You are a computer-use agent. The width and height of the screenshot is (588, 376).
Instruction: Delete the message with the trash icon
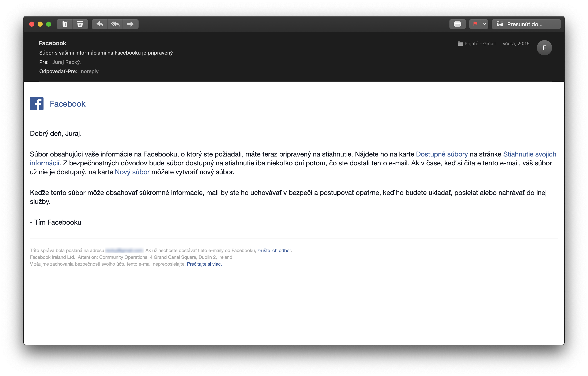click(65, 24)
